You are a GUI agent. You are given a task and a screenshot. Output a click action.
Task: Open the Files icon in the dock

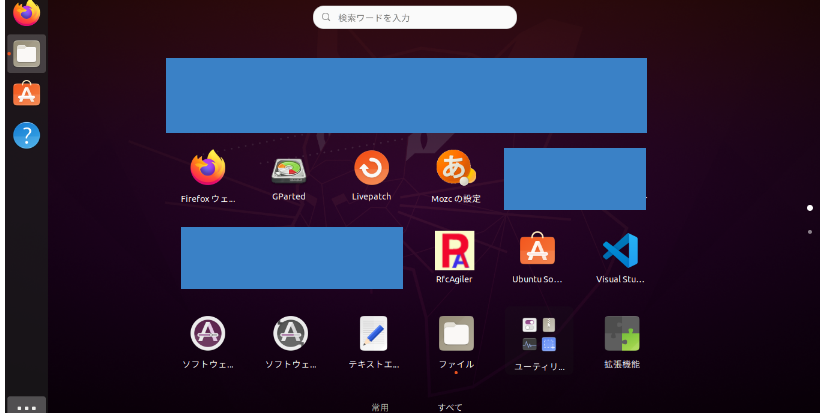[26, 54]
